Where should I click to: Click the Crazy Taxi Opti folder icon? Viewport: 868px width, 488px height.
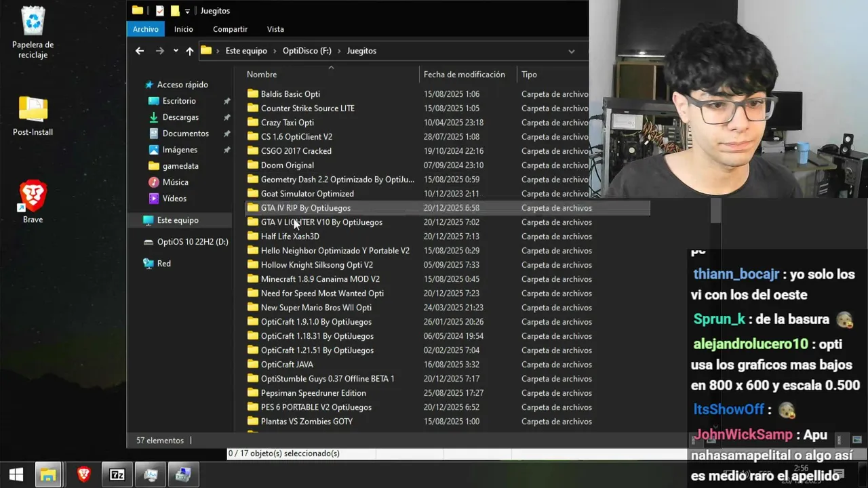[253, 123]
